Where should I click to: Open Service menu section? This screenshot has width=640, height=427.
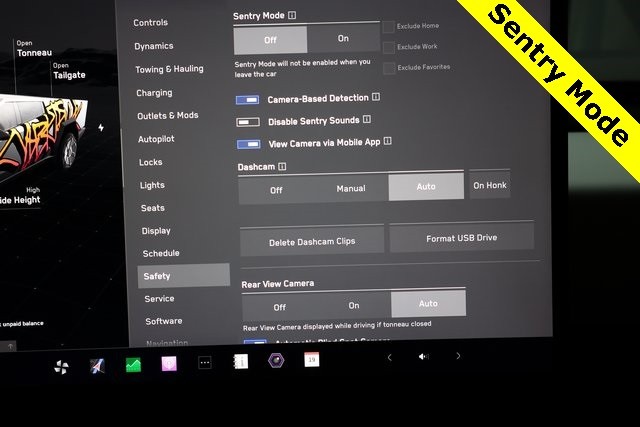tap(159, 298)
